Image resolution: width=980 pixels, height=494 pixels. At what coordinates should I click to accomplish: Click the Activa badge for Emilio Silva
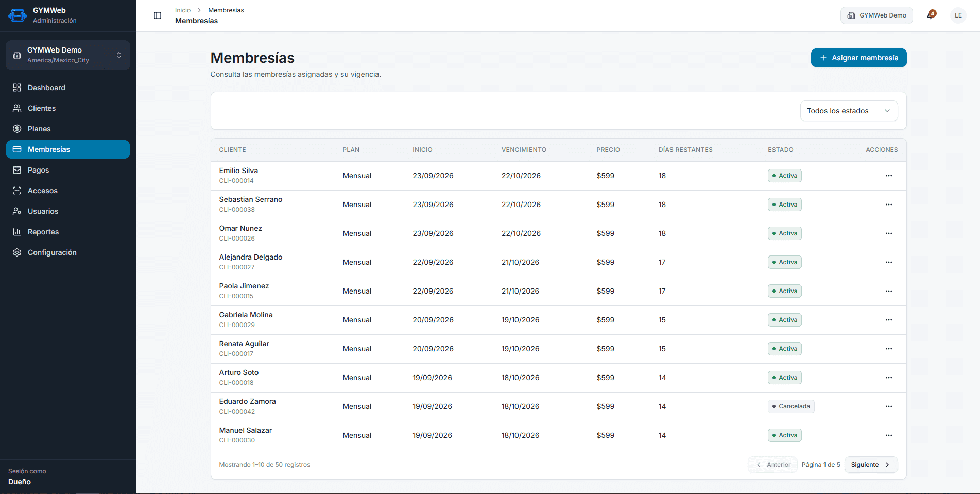(784, 176)
